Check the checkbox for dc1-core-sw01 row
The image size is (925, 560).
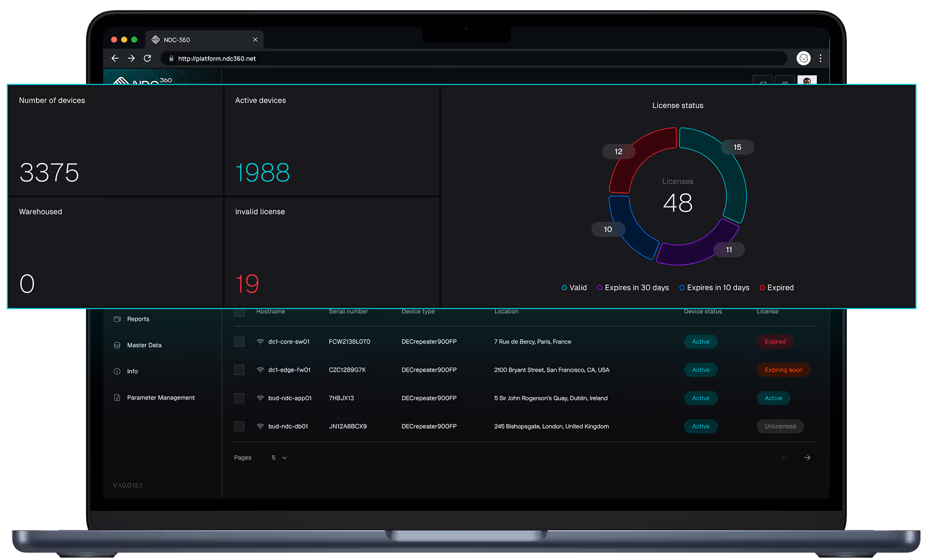(239, 342)
